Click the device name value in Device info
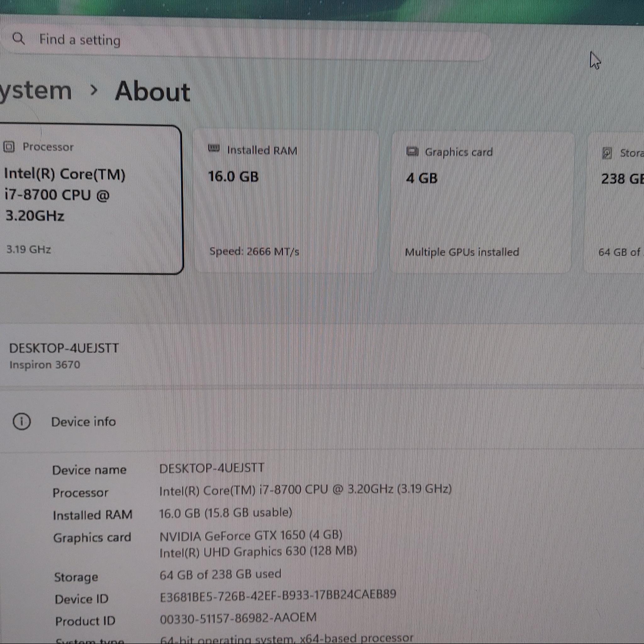644x644 pixels. coord(212,468)
